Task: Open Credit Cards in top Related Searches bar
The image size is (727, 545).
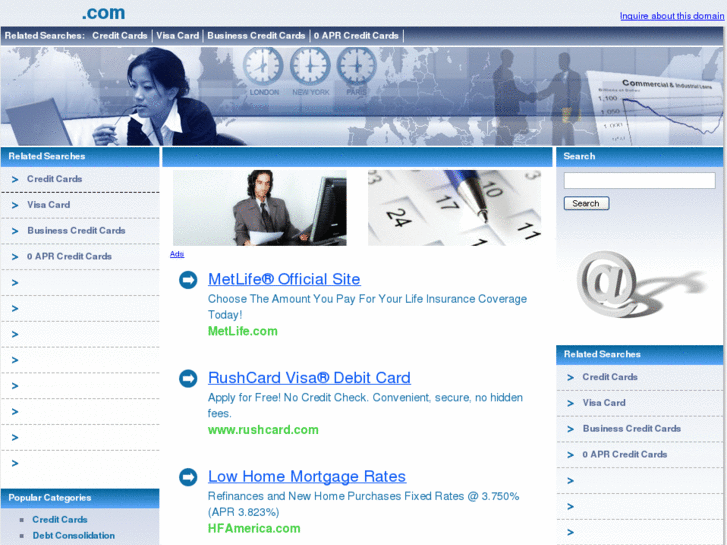Action: (x=120, y=36)
